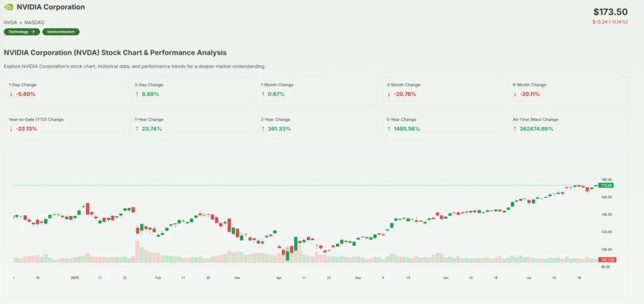Image resolution: width=644 pixels, height=304 pixels.
Task: Click the NVIDIA Corporation company name heading
Action: 51,7
